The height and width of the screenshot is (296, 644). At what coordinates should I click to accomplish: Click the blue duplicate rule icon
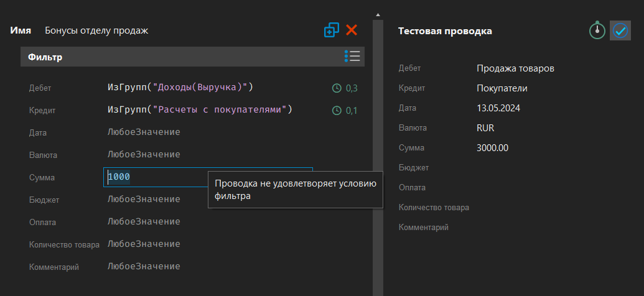(x=332, y=30)
